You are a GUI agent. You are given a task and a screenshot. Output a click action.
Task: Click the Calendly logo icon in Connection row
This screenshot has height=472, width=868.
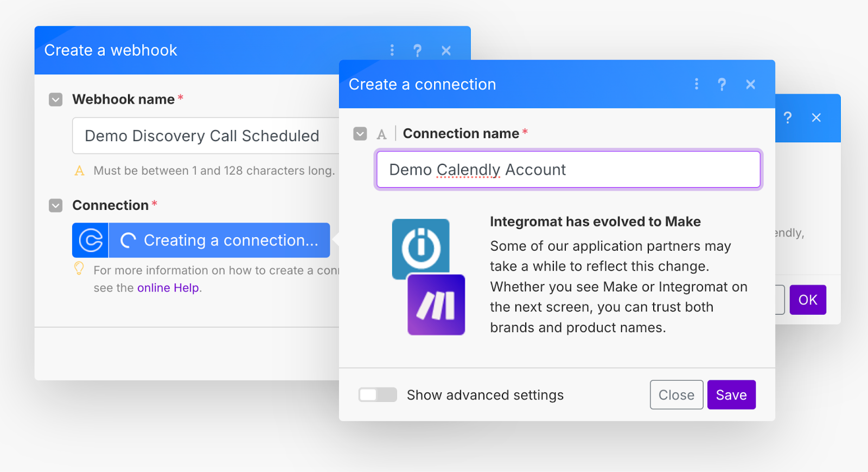coord(91,240)
